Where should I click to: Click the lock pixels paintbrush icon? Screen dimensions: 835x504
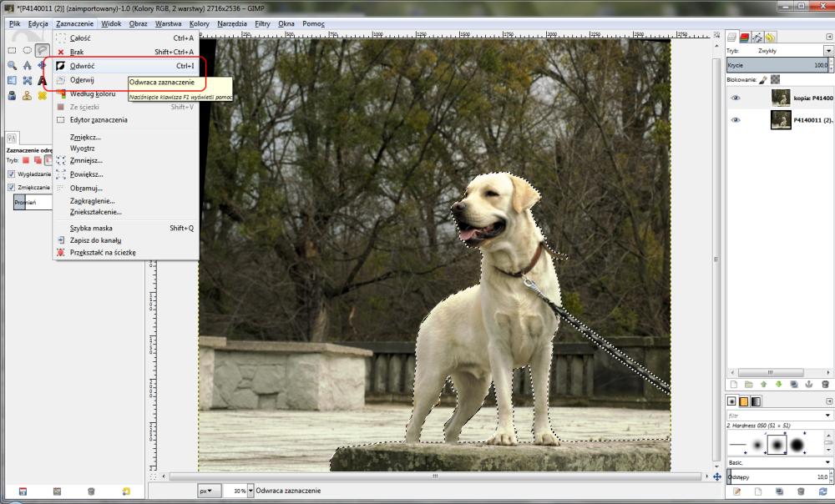coord(763,80)
